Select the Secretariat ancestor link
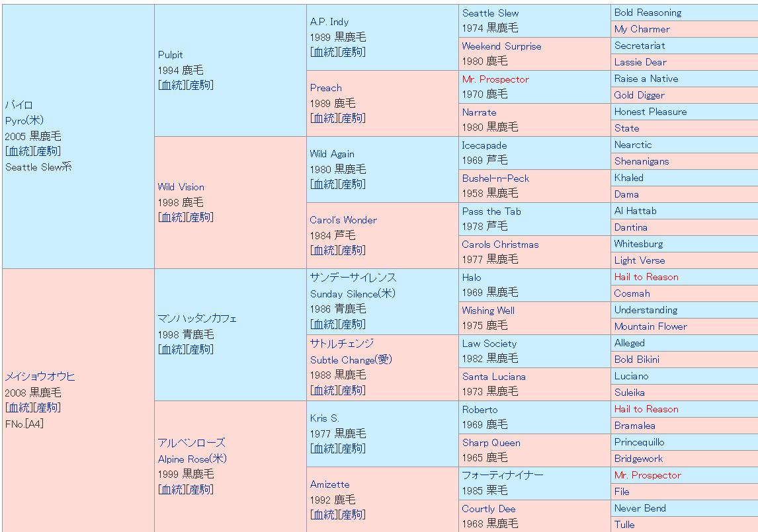This screenshot has width=758, height=532. coord(639,46)
